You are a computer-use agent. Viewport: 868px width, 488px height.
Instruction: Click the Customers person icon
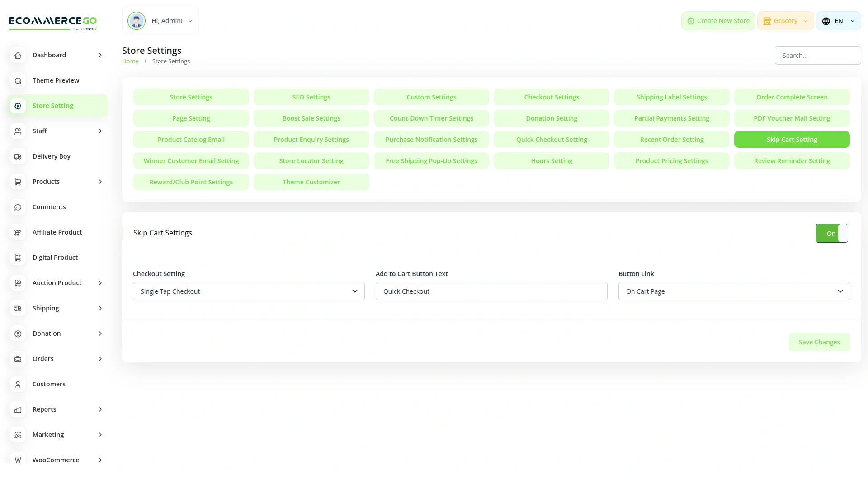click(x=18, y=384)
